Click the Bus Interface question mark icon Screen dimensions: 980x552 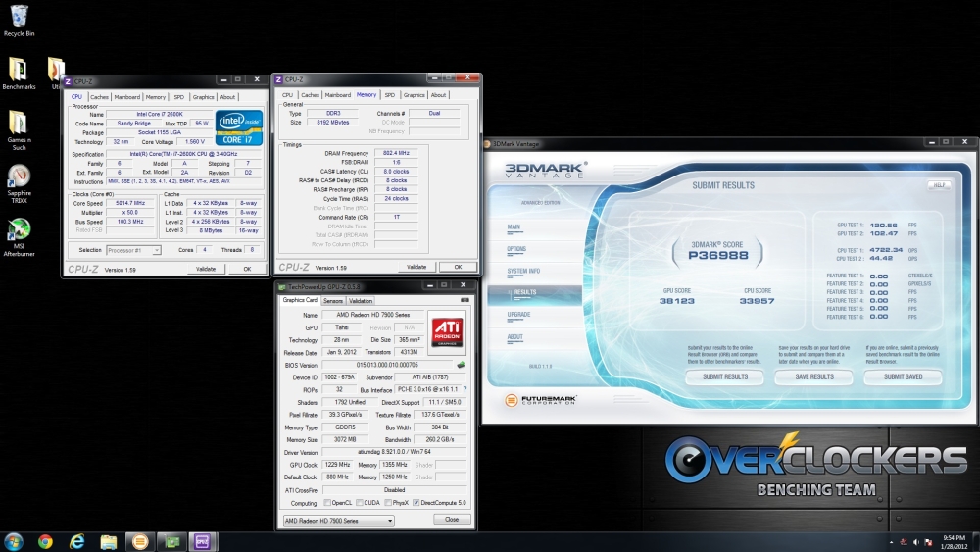click(465, 389)
